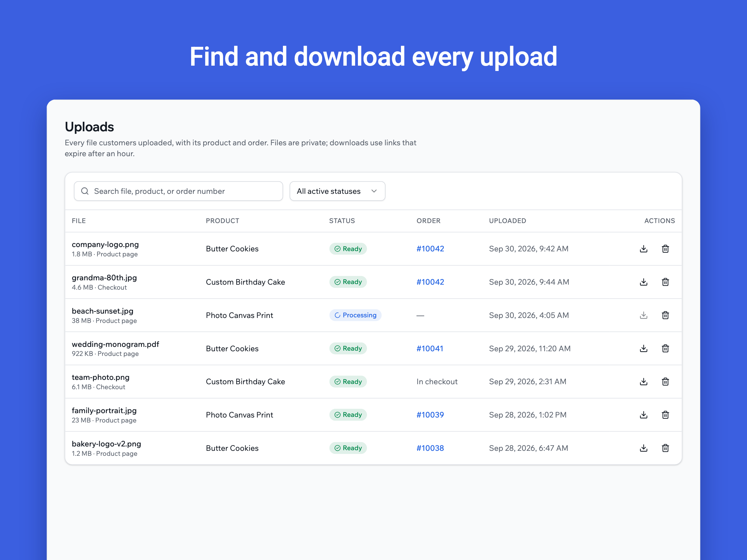The image size is (747, 560).
Task: Delete team-photo.png upload
Action: click(x=665, y=381)
